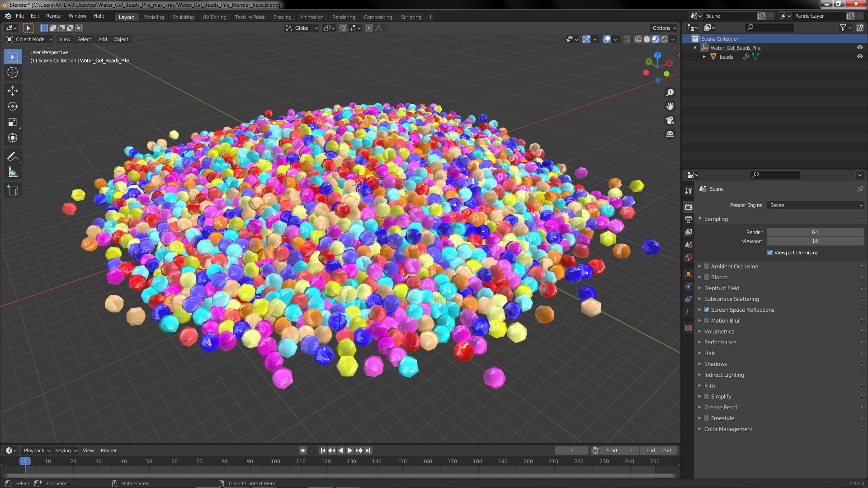The image size is (868, 488).
Task: Click the pan view hand icon
Action: [670, 106]
